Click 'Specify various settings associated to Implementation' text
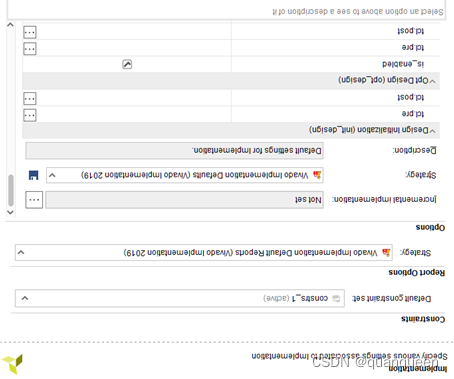The width and height of the screenshot is (454, 379). (x=349, y=356)
